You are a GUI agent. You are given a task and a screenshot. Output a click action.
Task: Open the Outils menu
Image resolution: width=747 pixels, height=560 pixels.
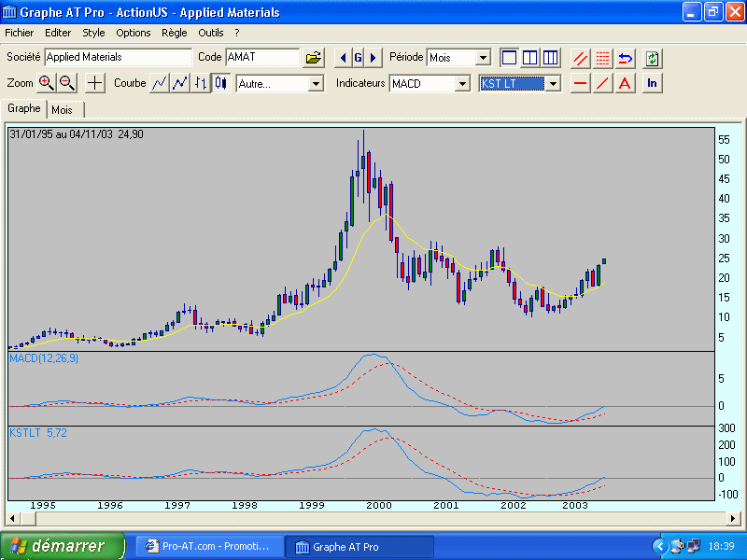pos(211,33)
